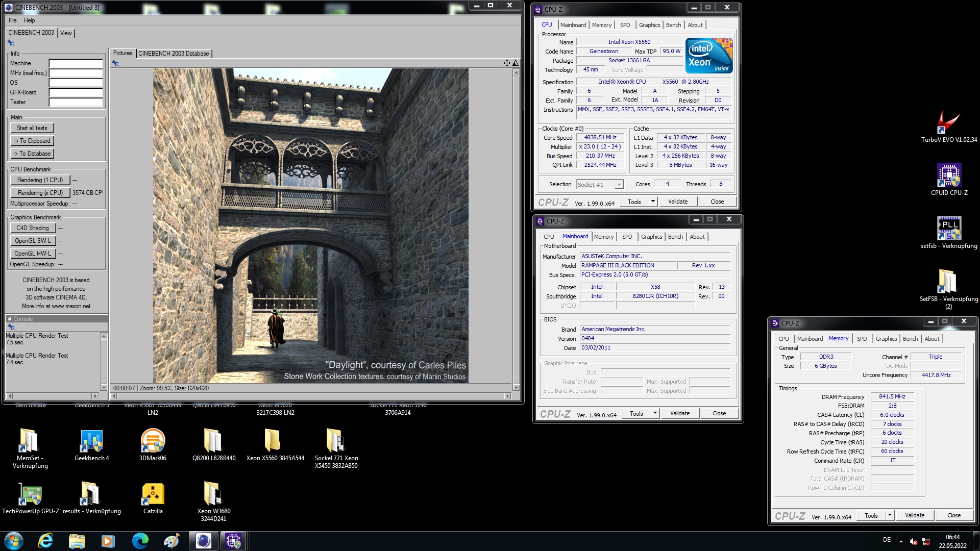Click Start all tests button
This screenshot has width=980, height=551.
tap(32, 128)
